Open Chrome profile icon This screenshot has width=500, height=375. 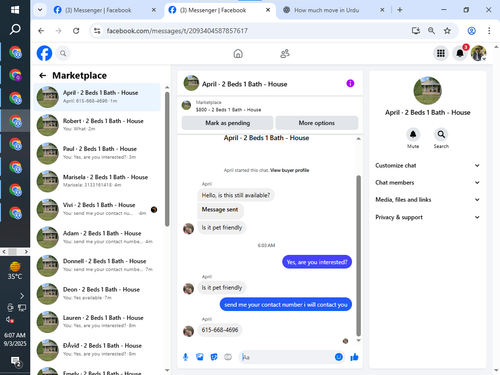471,31
